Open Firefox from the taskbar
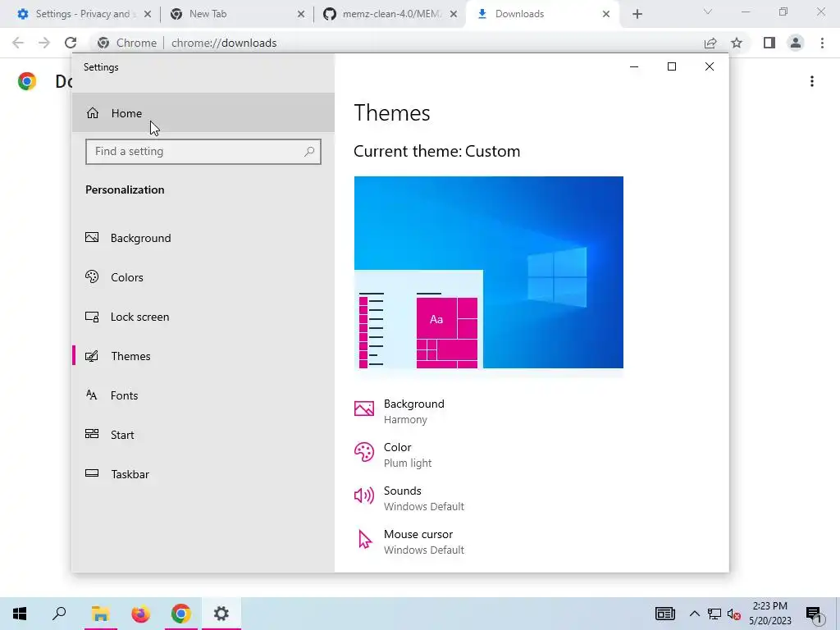The width and height of the screenshot is (840, 630). tap(140, 614)
